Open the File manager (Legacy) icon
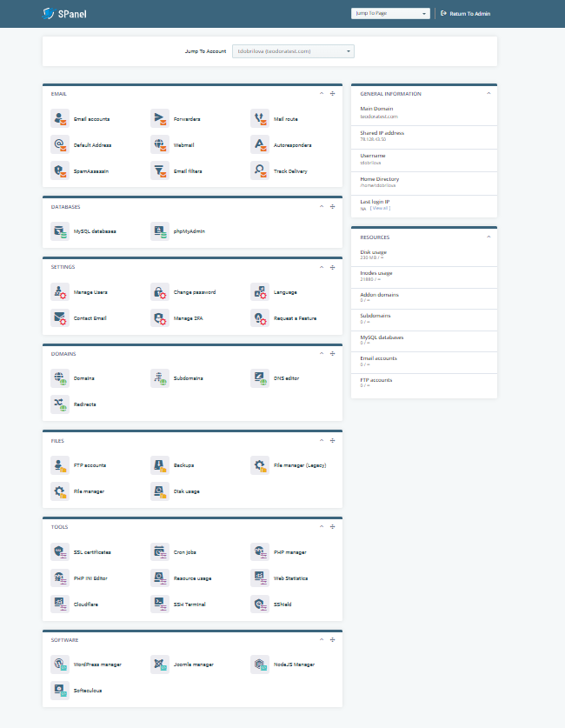 (260, 465)
